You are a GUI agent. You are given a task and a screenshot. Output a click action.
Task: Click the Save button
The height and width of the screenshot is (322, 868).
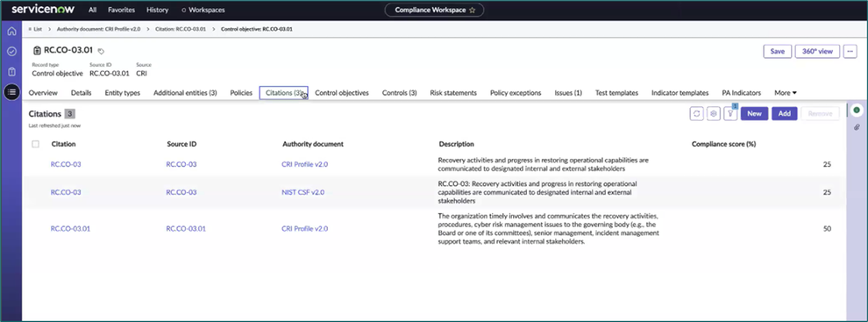(777, 51)
